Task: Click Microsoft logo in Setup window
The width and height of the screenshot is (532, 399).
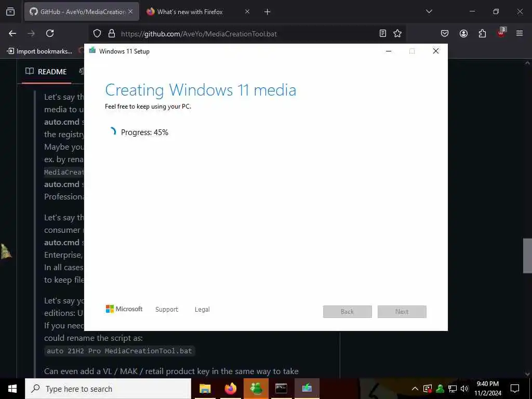Action: coord(124,309)
